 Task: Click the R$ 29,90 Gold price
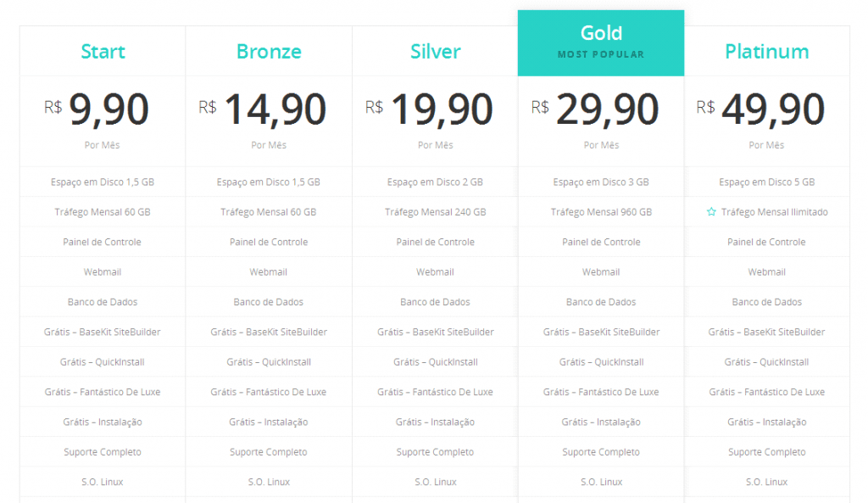pyautogui.click(x=595, y=109)
